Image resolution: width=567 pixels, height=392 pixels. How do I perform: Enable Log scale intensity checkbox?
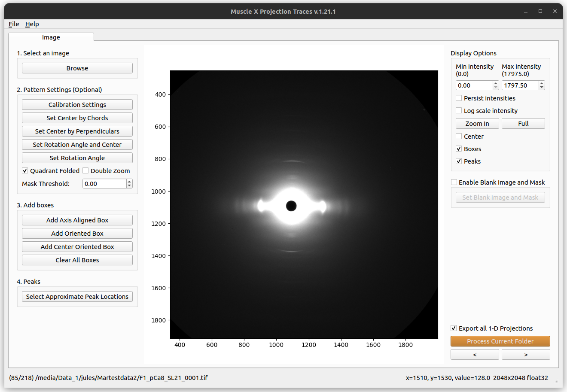coord(459,111)
